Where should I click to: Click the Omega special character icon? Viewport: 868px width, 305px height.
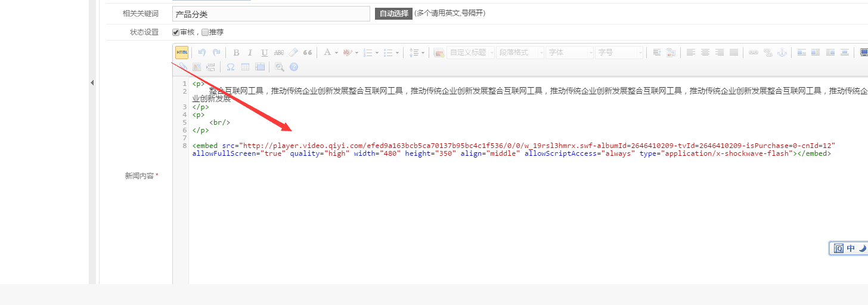pyautogui.click(x=230, y=67)
